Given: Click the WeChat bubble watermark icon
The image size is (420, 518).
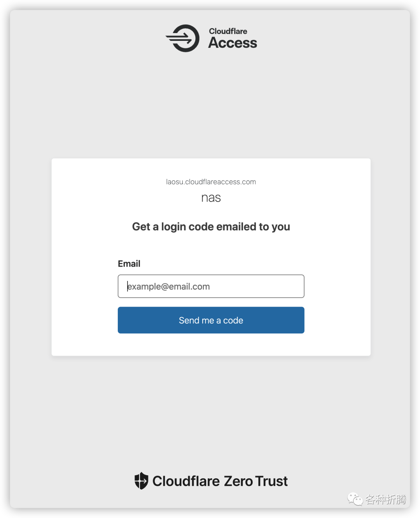Looking at the screenshot, I should (x=355, y=499).
